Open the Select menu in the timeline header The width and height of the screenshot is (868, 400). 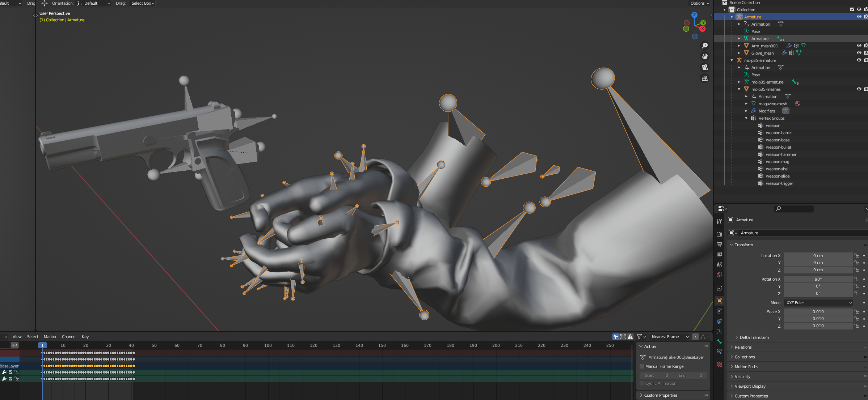33,337
